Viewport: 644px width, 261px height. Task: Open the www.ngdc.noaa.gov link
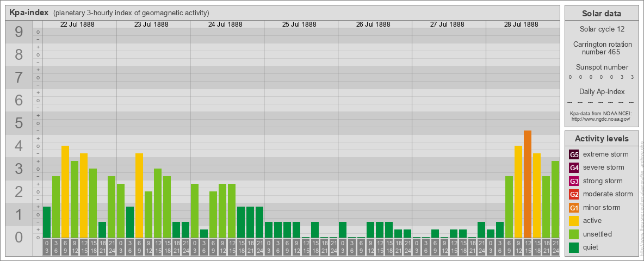(x=602, y=119)
